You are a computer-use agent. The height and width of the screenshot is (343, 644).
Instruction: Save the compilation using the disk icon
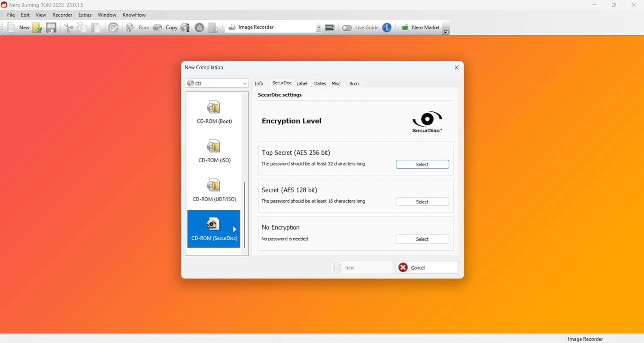[x=51, y=27]
